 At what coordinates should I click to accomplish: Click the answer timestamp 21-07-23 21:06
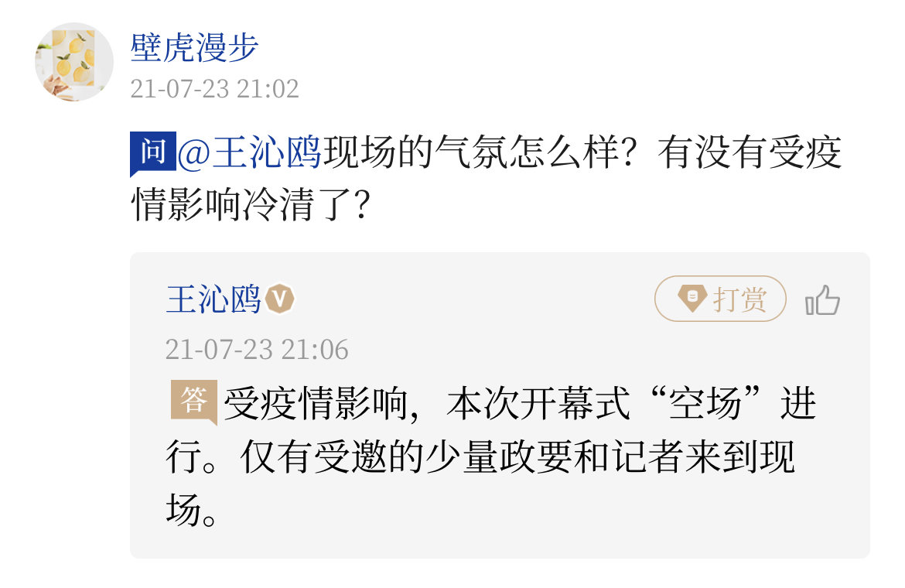pos(257,350)
